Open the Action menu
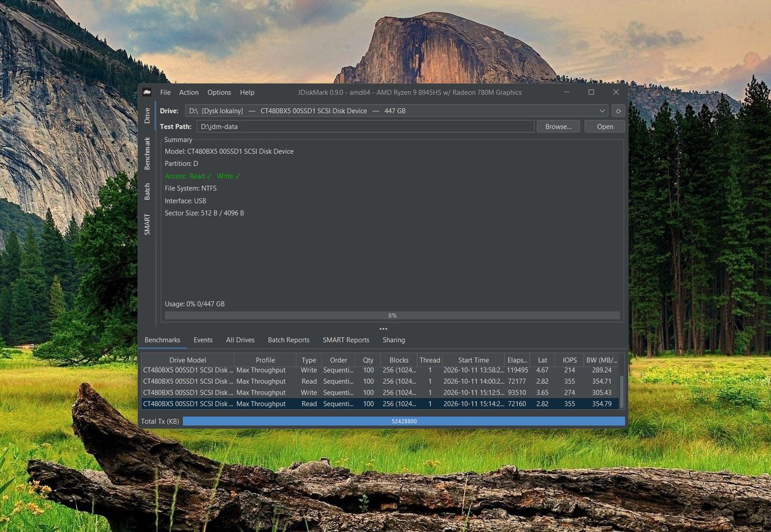 [x=189, y=93]
